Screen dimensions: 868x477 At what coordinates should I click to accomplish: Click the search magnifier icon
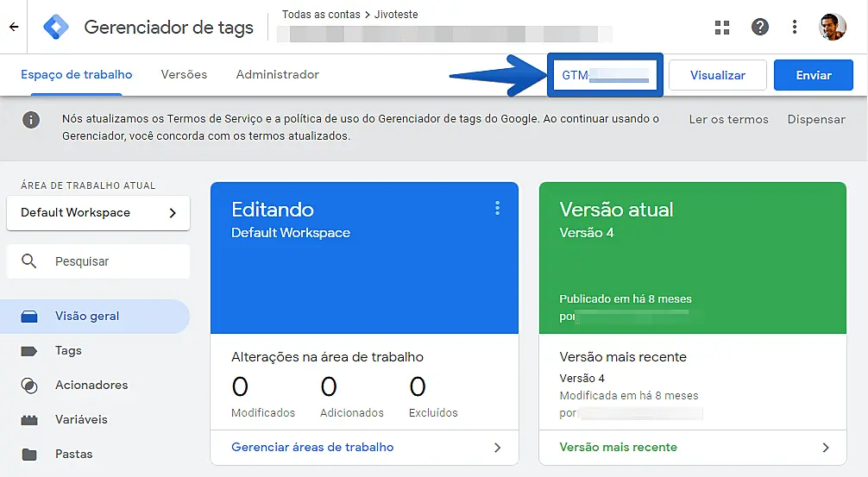coord(28,261)
